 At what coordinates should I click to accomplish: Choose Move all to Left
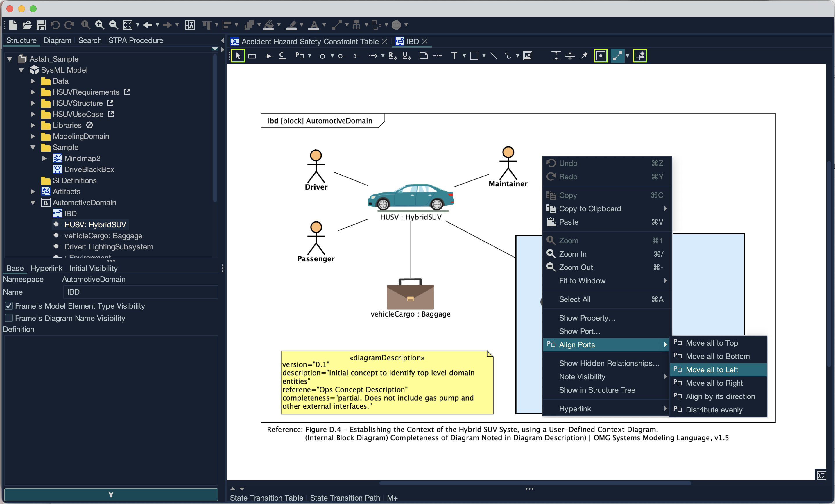pos(712,370)
